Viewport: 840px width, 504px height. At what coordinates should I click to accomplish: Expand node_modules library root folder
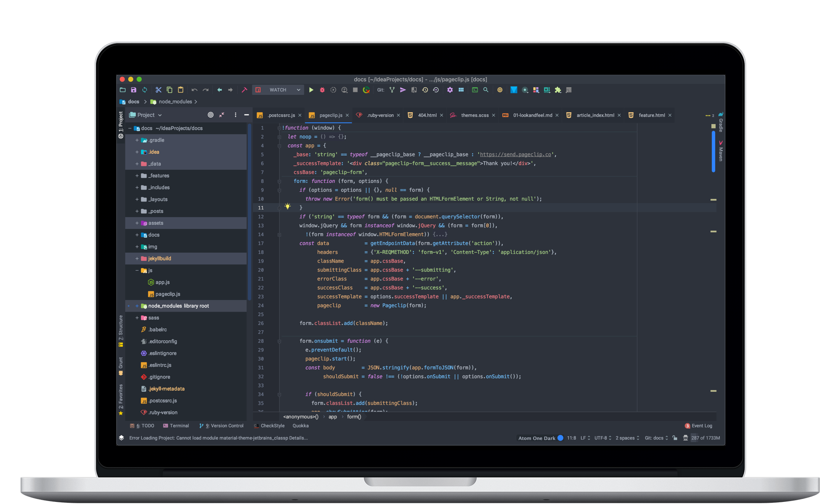tap(134, 305)
